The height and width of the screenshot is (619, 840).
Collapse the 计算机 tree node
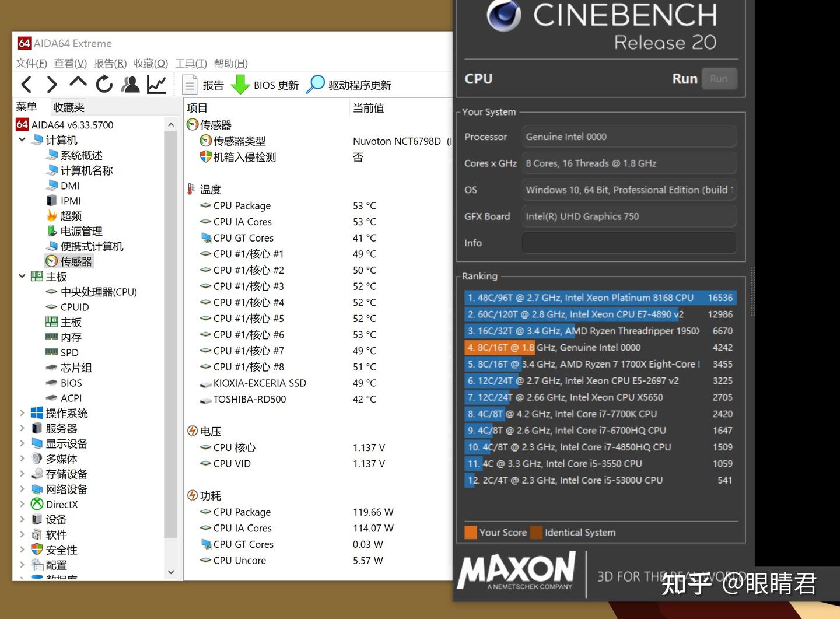pos(22,140)
